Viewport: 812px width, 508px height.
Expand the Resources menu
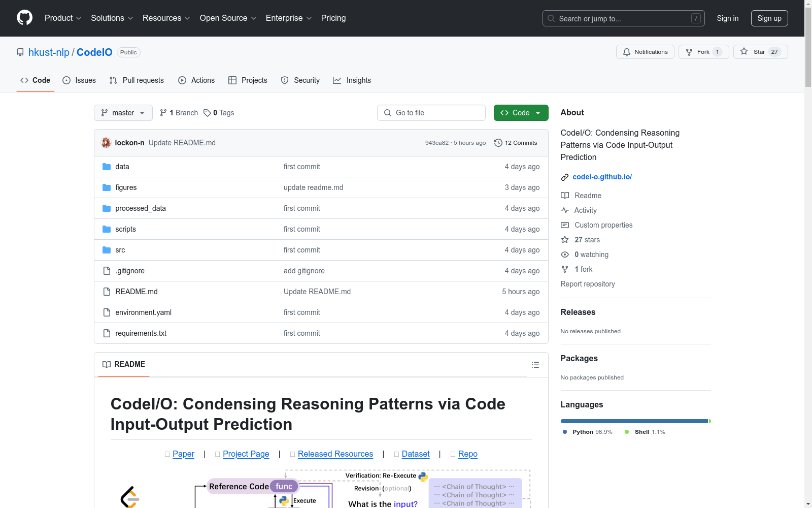pyautogui.click(x=166, y=18)
